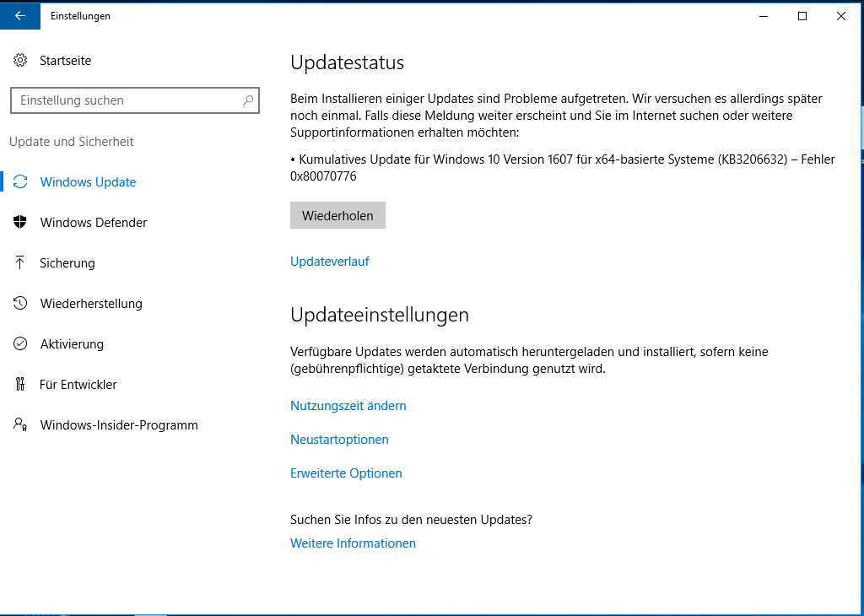Minimize the Einstellungen window
864x616 pixels.
point(764,16)
